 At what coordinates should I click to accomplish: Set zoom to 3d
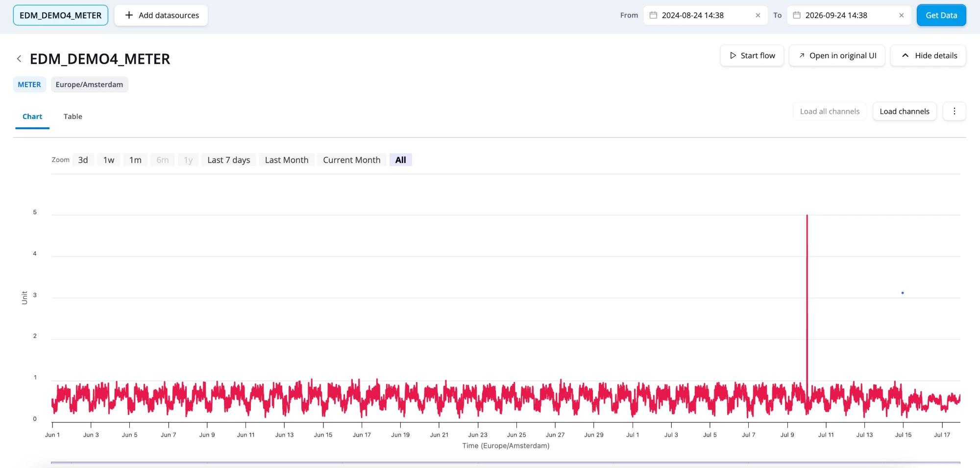[x=83, y=160]
